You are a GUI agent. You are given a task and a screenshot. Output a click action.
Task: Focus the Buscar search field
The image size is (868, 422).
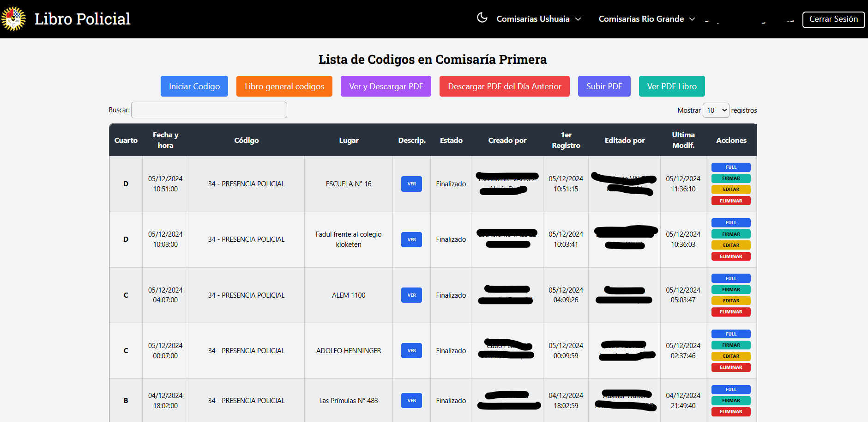click(209, 110)
